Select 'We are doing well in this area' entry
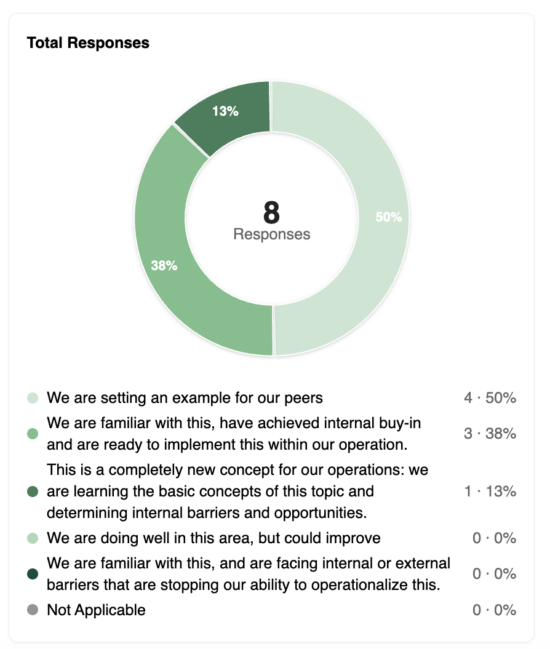This screenshot has width=550, height=649. click(x=214, y=538)
